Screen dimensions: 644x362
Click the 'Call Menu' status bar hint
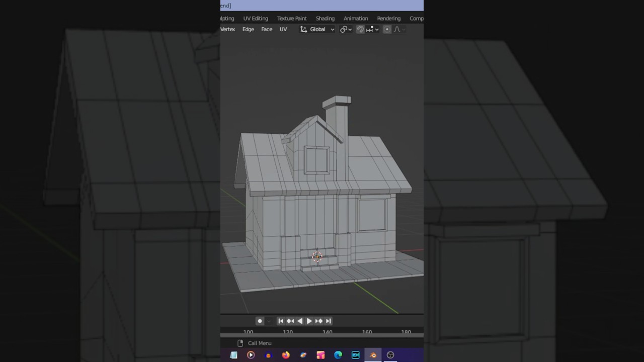260,343
